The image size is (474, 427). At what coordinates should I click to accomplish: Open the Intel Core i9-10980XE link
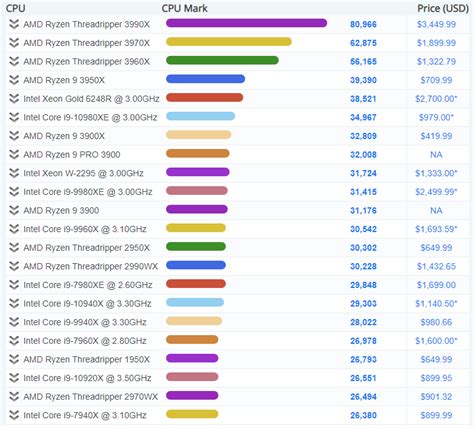(x=90, y=118)
